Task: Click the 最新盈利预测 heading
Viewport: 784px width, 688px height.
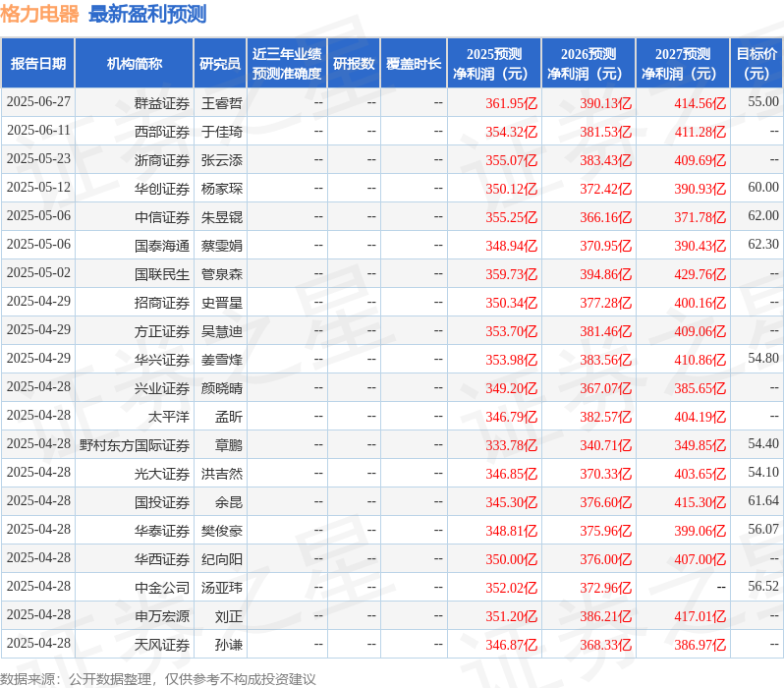Action: point(147,14)
